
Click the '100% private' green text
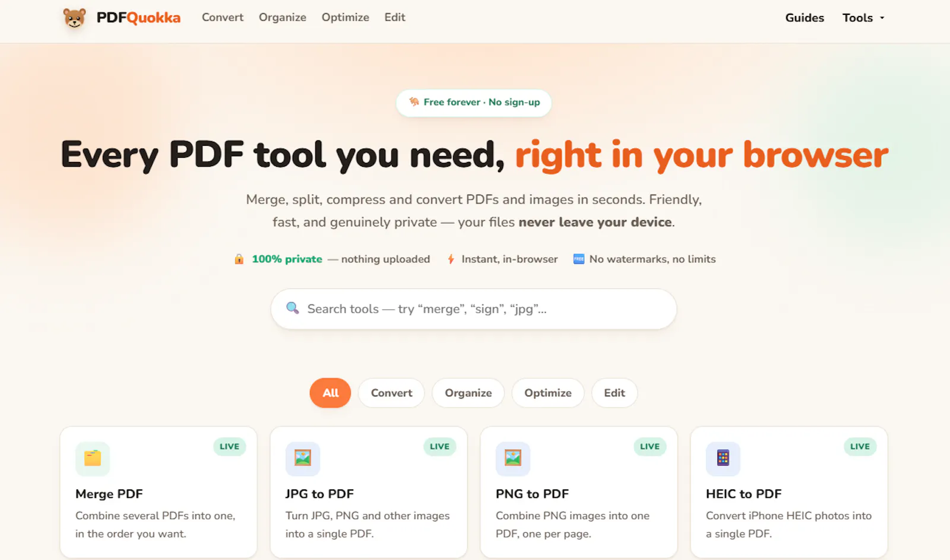[x=287, y=259]
